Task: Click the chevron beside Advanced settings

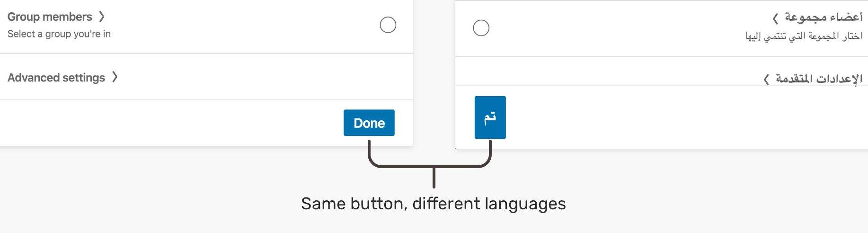Action: (115, 77)
